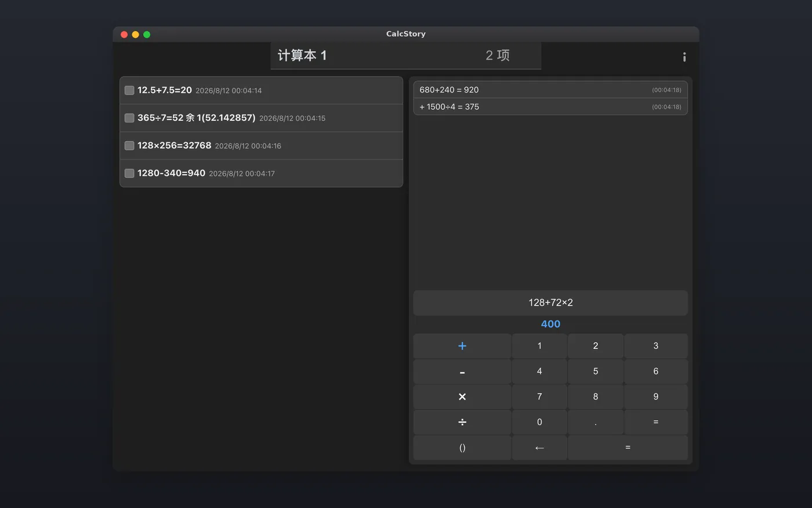Viewport: 812px width, 508px height.
Task: Click the decimal point key
Action: coord(596,422)
